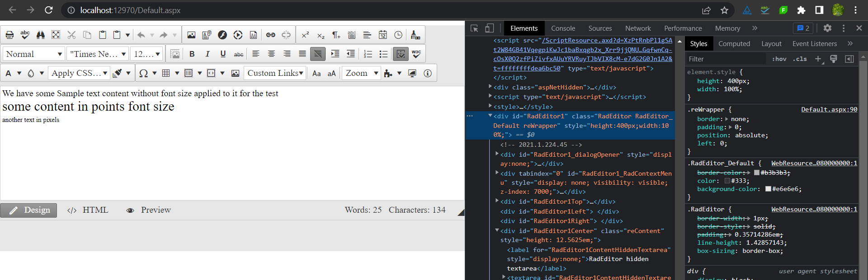Open the Normal paragraph style dropdown
The image size is (868, 280).
pyautogui.click(x=34, y=54)
